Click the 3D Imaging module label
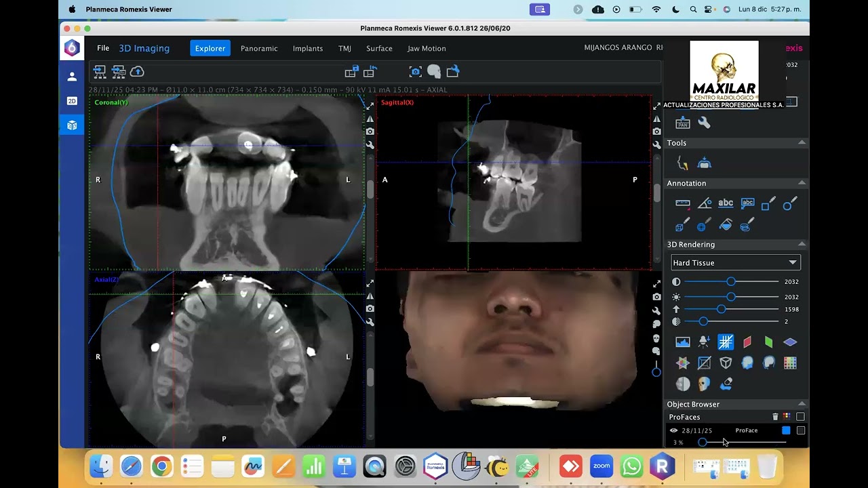868x488 pixels. pos(144,48)
